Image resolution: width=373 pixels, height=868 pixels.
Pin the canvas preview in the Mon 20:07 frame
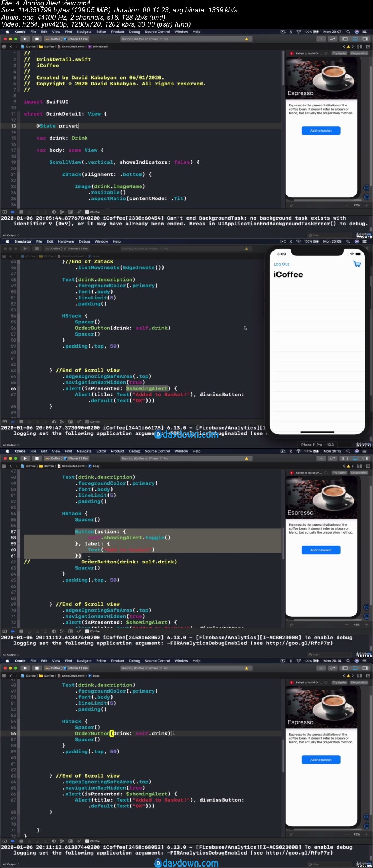291,205
